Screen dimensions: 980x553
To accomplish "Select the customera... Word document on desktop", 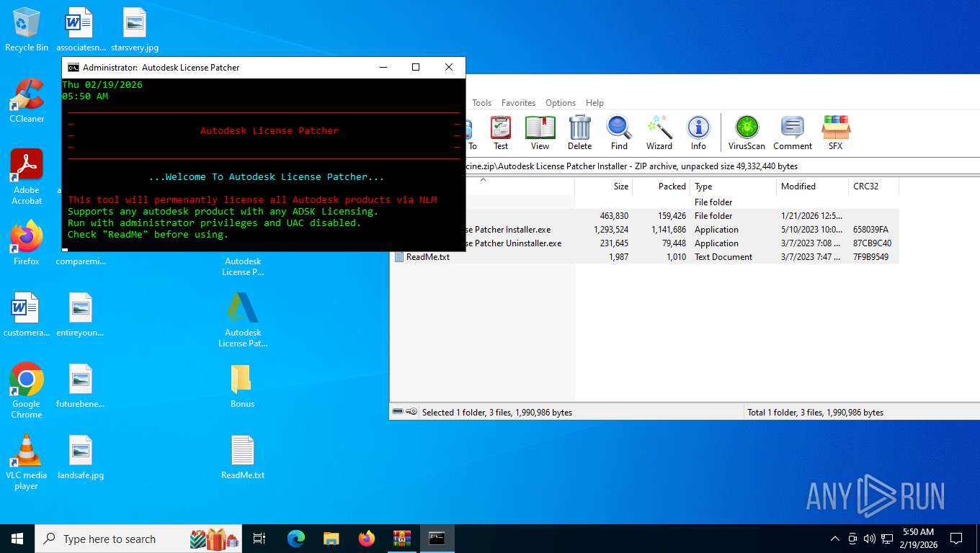I will point(27,315).
